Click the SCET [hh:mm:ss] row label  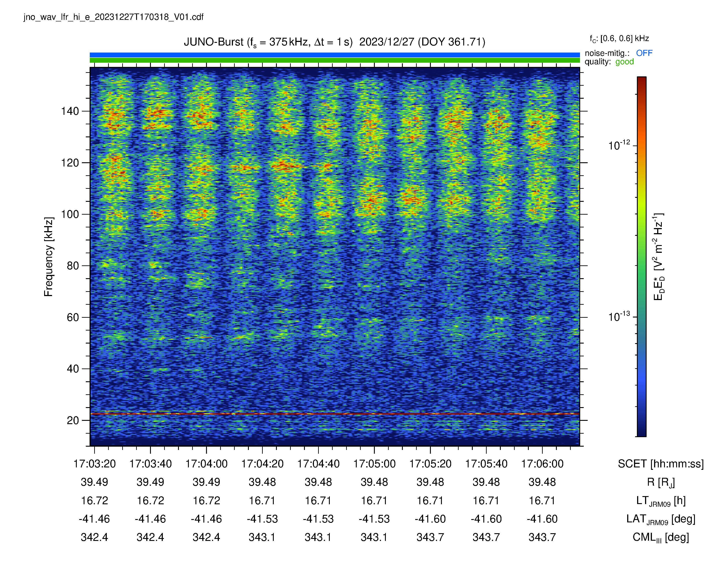661,464
